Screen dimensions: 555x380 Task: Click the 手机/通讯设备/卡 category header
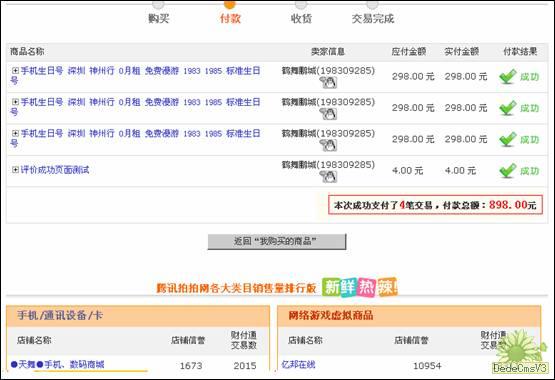pos(60,315)
